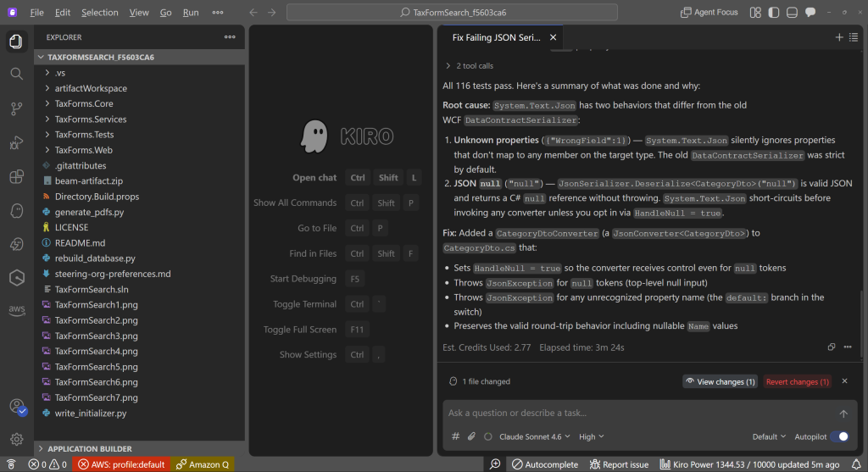
Task: Open the View menu
Action: click(139, 12)
